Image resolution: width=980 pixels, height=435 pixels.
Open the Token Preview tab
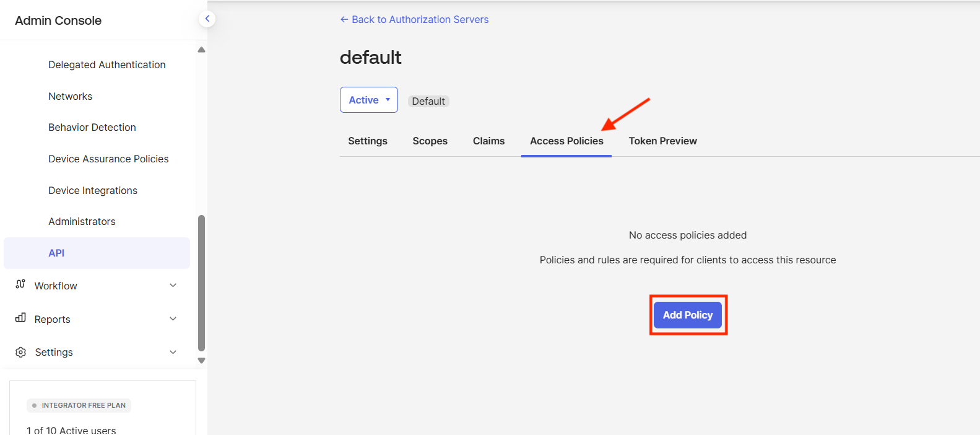[662, 141]
